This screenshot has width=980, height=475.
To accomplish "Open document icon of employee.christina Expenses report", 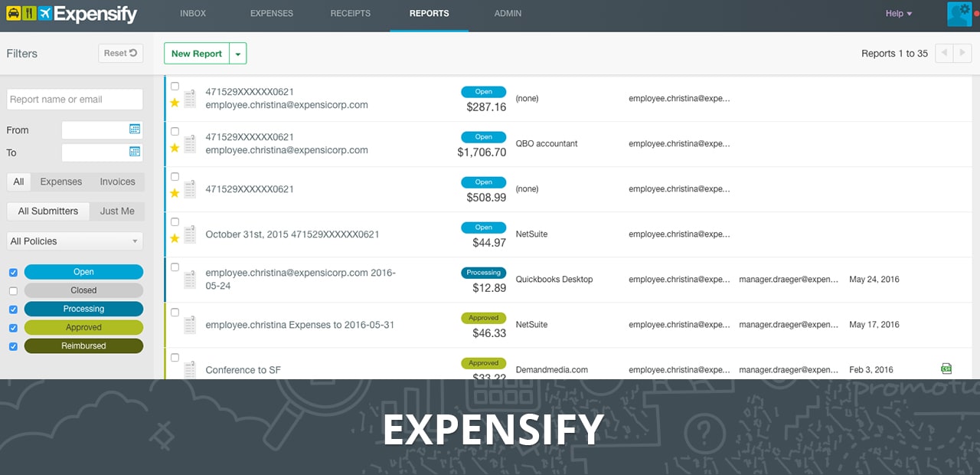I will 190,325.
